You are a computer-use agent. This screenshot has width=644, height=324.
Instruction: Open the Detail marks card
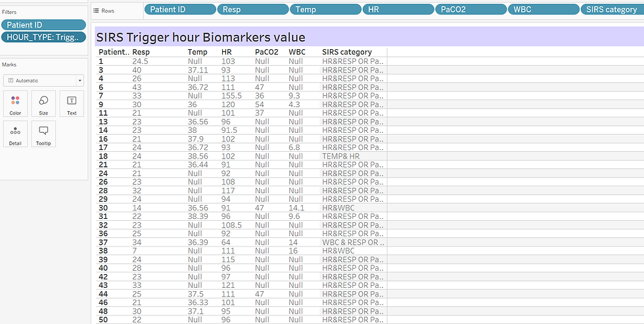[15, 134]
